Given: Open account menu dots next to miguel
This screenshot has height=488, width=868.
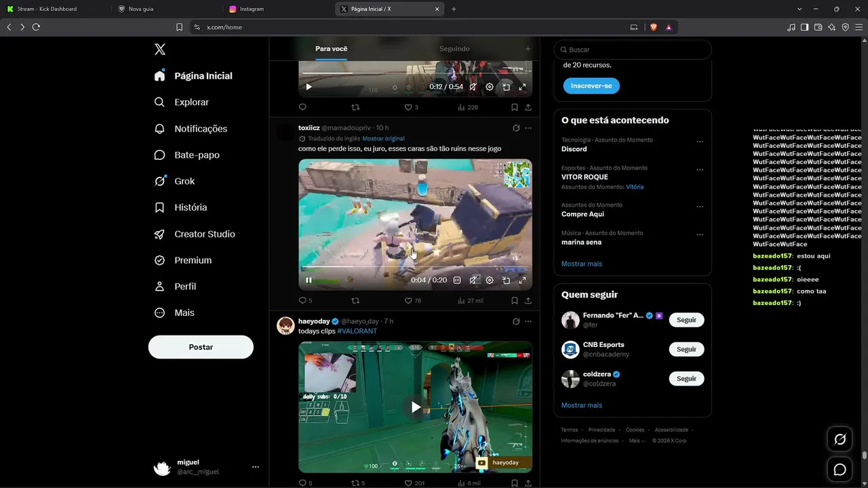Looking at the screenshot, I should click(x=256, y=467).
